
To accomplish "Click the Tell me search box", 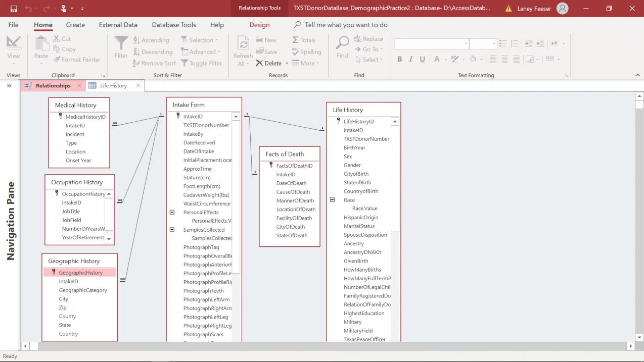I will 346,25.
